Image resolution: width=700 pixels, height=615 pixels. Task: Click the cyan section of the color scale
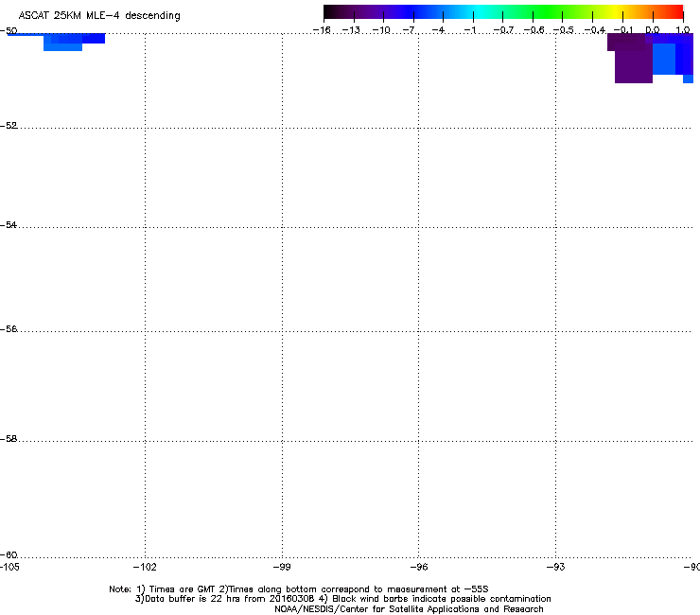click(x=478, y=11)
